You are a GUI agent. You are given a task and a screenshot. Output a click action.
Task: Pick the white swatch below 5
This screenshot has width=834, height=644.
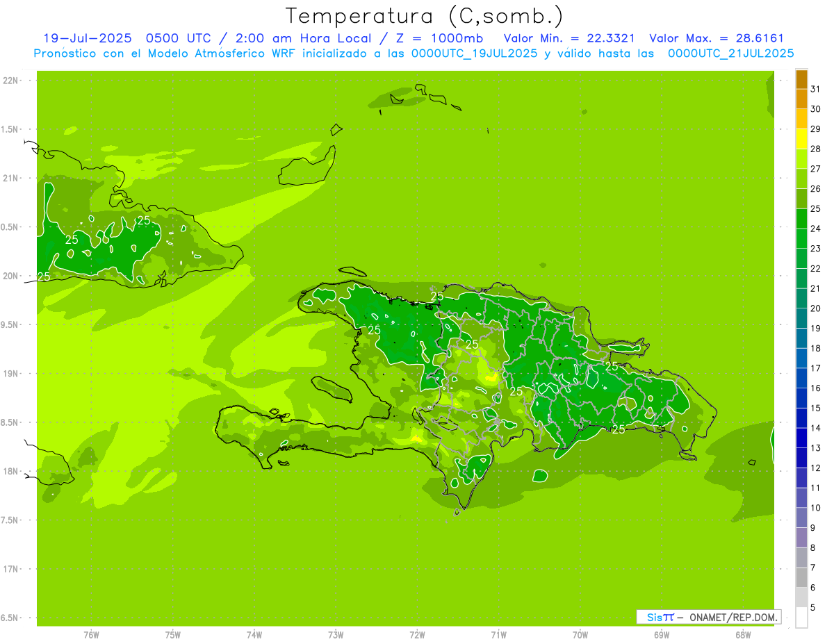coord(802,618)
